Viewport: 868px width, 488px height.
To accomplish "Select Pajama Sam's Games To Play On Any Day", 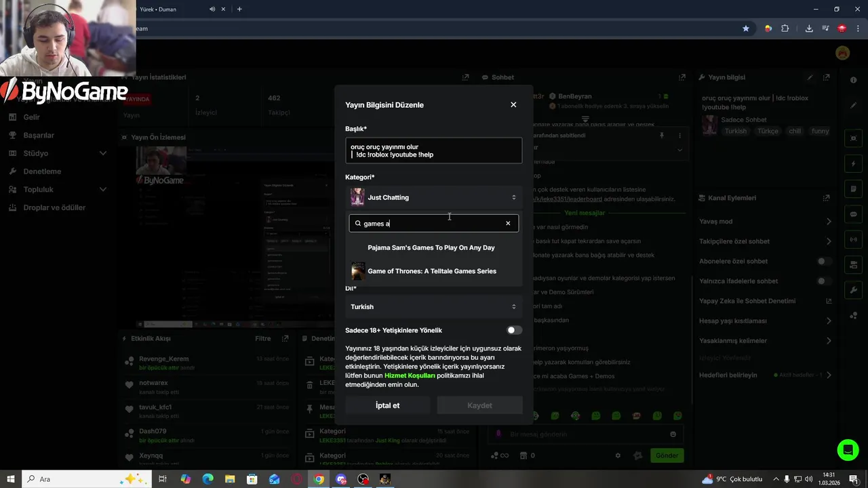I will click(x=434, y=247).
